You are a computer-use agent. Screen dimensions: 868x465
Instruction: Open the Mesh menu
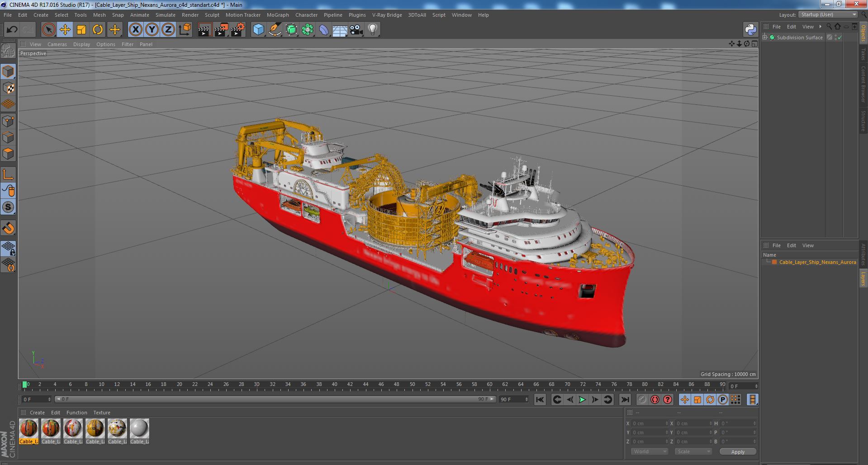[x=99, y=15]
